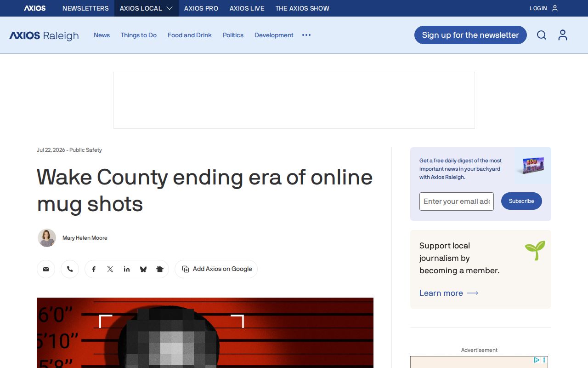Expand more navigation sections ellipsis
The image size is (588, 368).
point(306,35)
